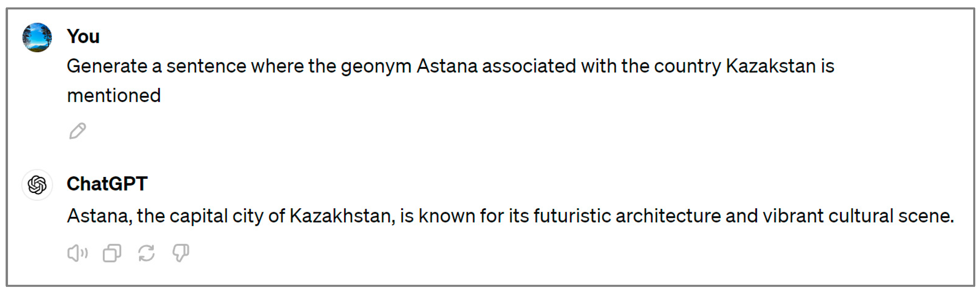Click "Astana" in the user prompt
Screen dimensions: 980x291
click(x=447, y=66)
